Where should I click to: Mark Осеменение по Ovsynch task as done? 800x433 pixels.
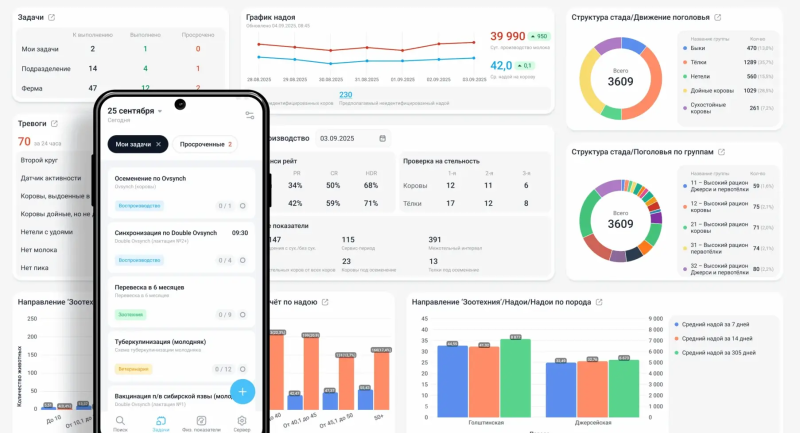click(x=243, y=206)
